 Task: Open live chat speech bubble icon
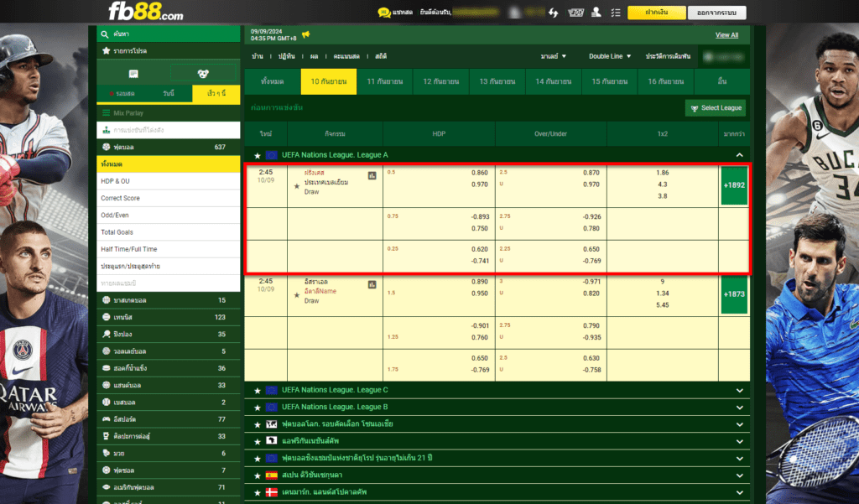[383, 12]
